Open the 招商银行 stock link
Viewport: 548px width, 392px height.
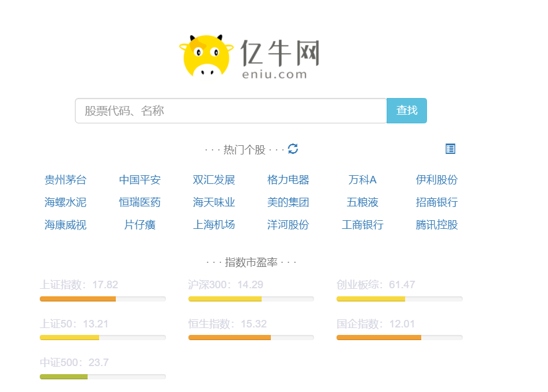point(437,202)
